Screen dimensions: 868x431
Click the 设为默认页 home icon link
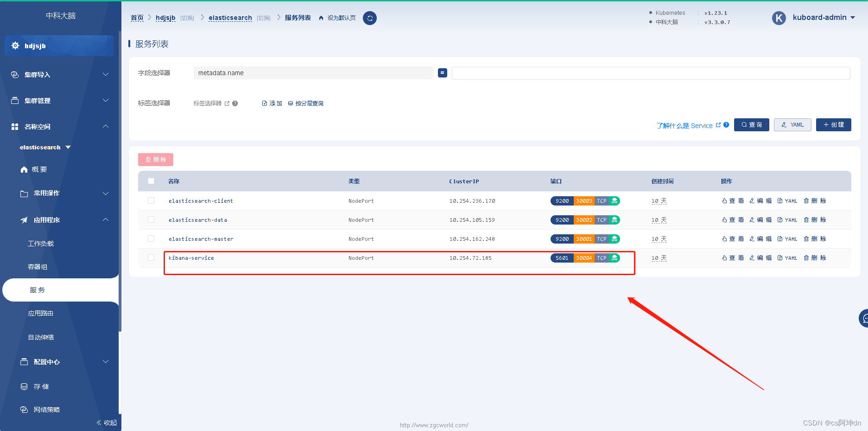[337, 18]
